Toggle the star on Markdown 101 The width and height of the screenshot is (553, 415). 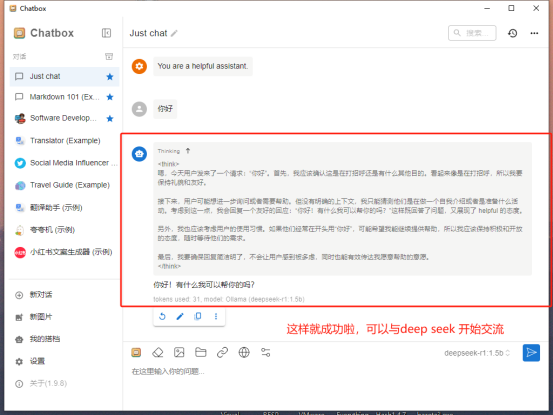(x=110, y=97)
